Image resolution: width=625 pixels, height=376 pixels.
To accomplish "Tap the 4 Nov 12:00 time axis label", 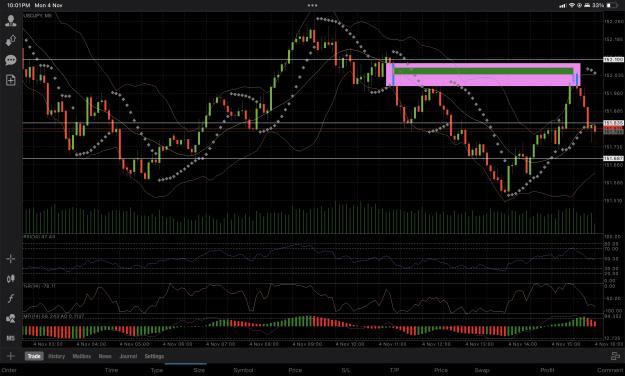I will point(436,344).
